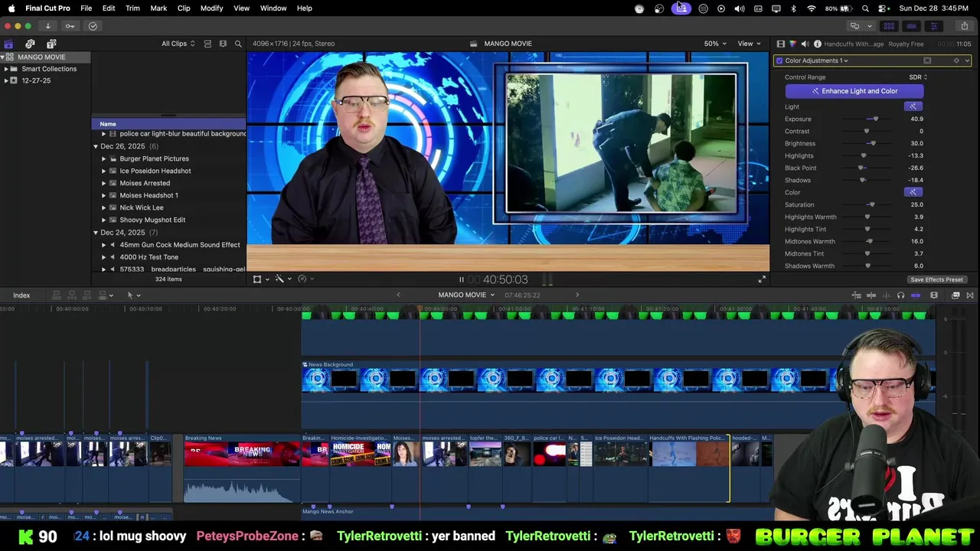Show the Libraries sidebar icon

(x=8, y=44)
